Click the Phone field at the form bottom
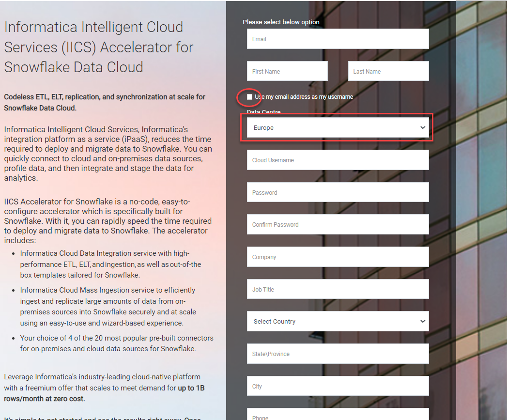The height and width of the screenshot is (420, 507). click(338, 415)
